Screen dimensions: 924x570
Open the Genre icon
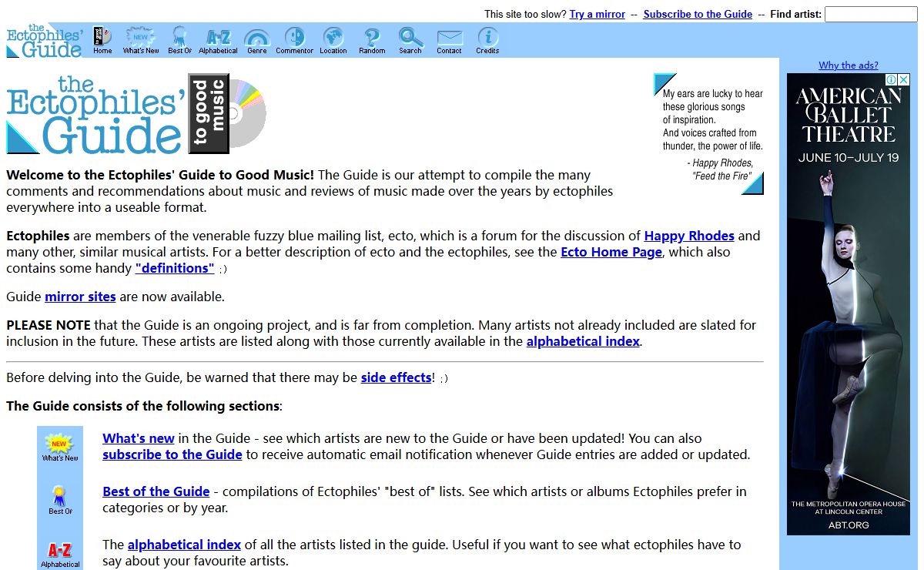tap(256, 41)
